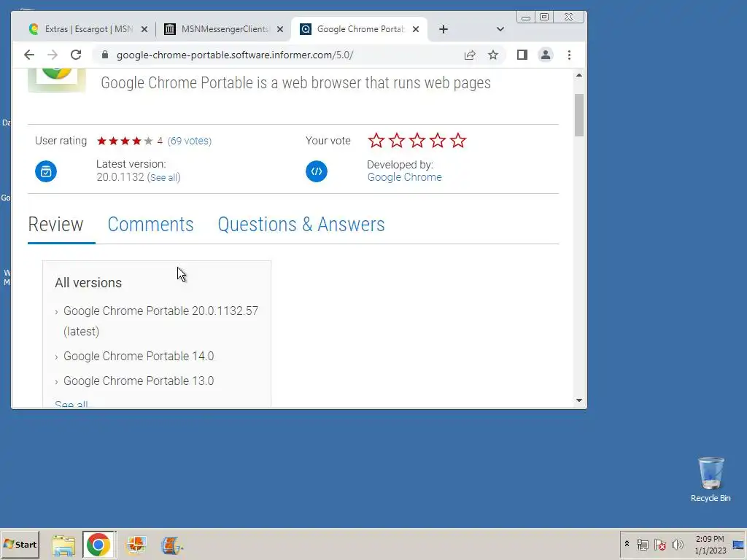Image resolution: width=747 pixels, height=560 pixels.
Task: Open Google Chrome Portable 20.0.1132.57 version
Action: [160, 321]
